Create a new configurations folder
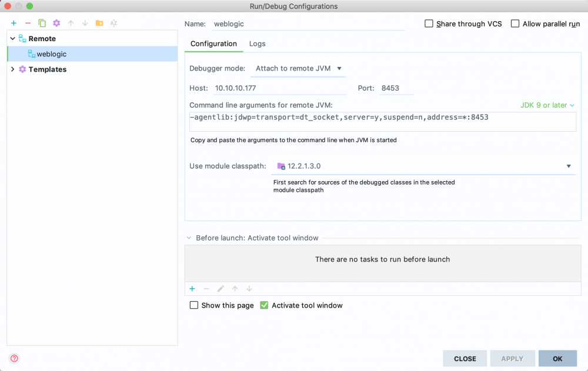The height and width of the screenshot is (371, 588). [x=99, y=23]
